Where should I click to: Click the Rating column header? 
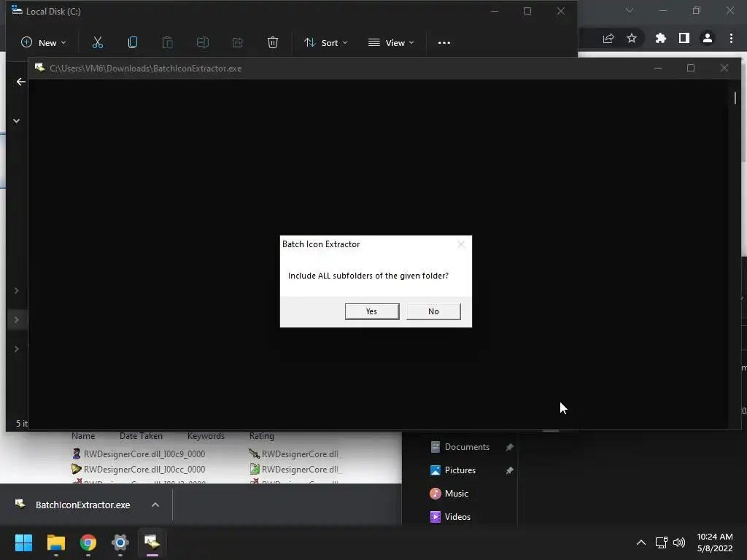click(262, 436)
